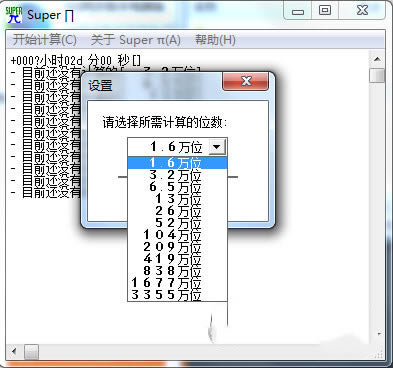
Task: Click the text 请选择所需计算的位数
Action: tap(164, 122)
